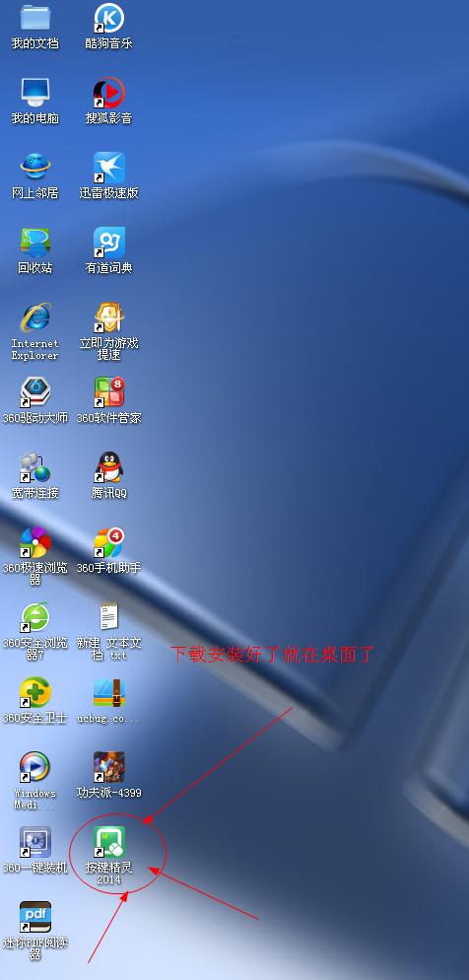Open 360驱动大师 shortcut
This screenshot has width=469, height=980.
(34, 392)
